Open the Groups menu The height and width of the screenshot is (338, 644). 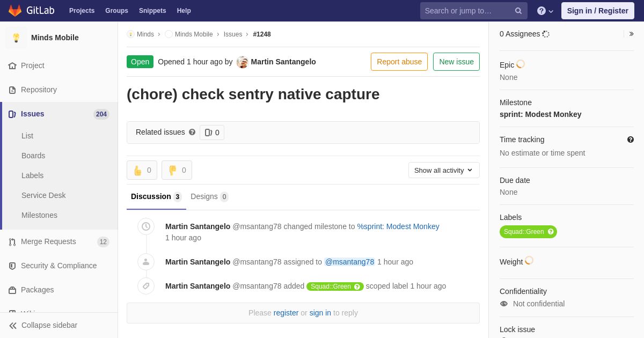coord(116,11)
